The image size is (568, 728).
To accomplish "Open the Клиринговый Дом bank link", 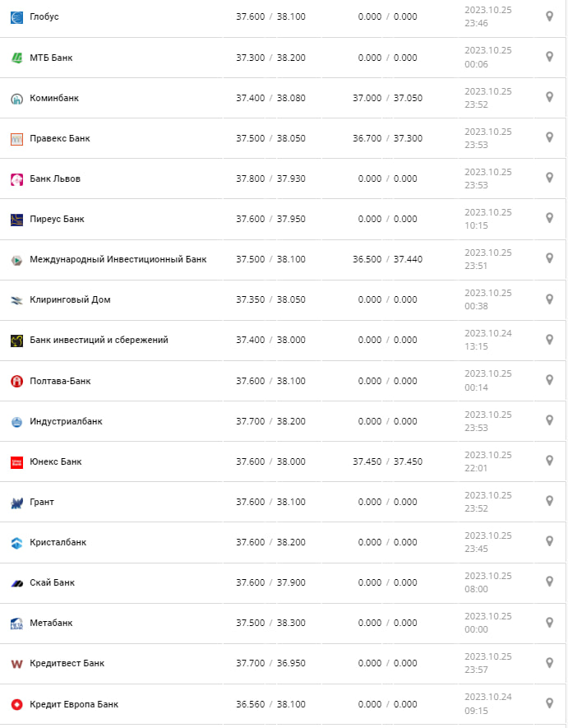I will click(70, 300).
